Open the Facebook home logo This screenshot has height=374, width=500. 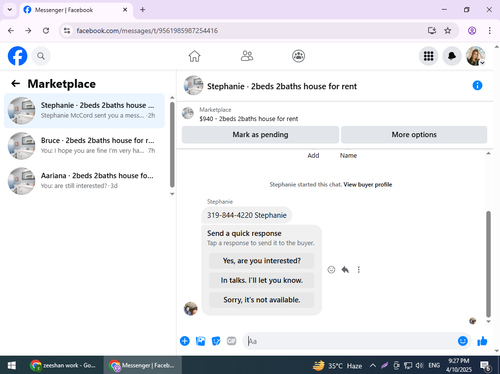click(x=17, y=56)
